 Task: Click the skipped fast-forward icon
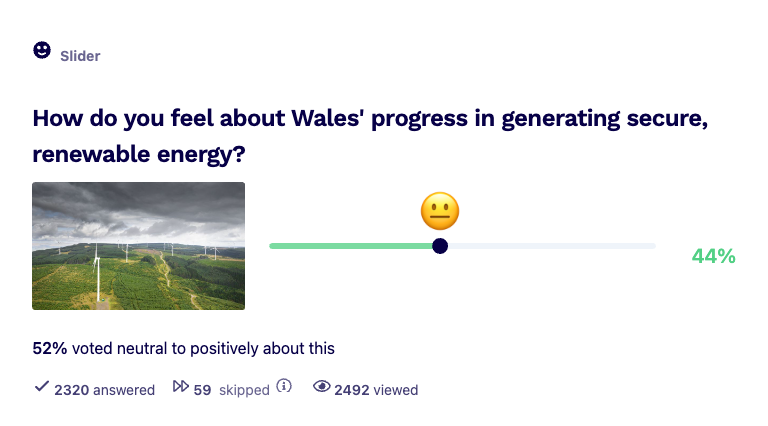pyautogui.click(x=180, y=386)
